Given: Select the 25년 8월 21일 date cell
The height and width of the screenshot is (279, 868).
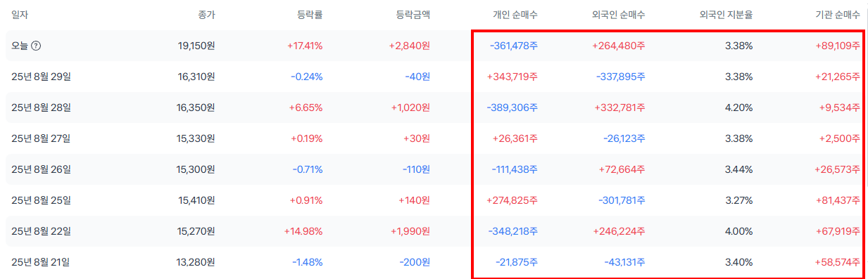Looking at the screenshot, I should 41,262.
